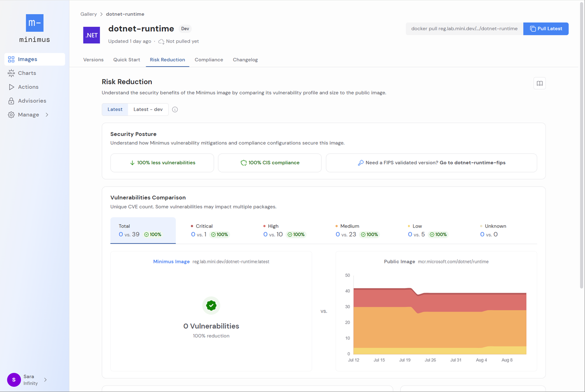
Task: Select the Latest toggle option
Action: [115, 109]
